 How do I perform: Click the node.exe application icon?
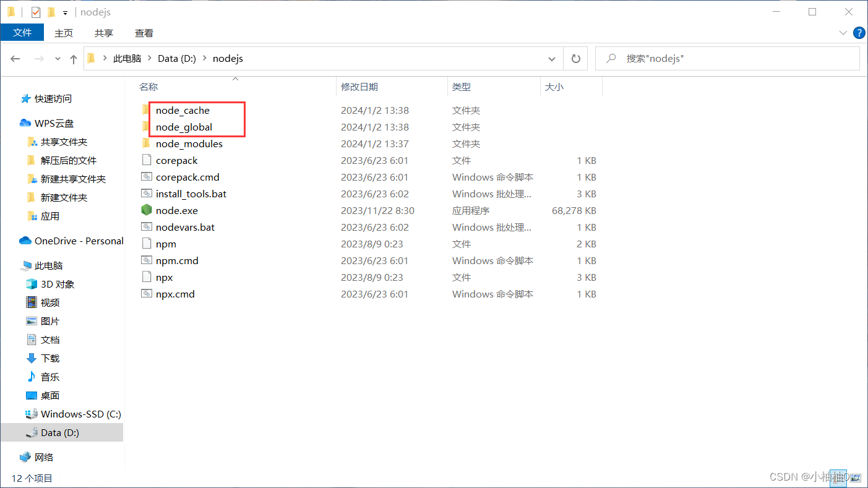coord(146,210)
